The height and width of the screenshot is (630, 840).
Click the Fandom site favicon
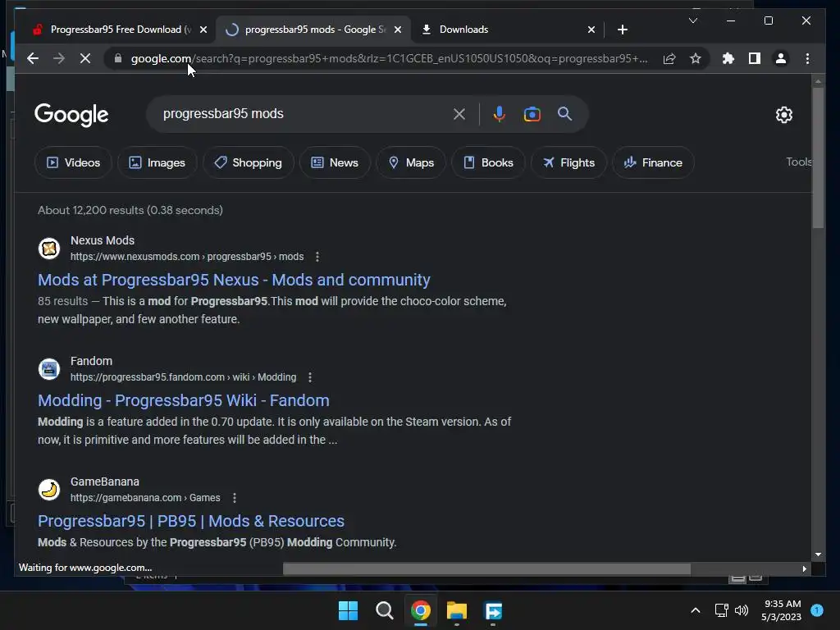[x=48, y=369]
